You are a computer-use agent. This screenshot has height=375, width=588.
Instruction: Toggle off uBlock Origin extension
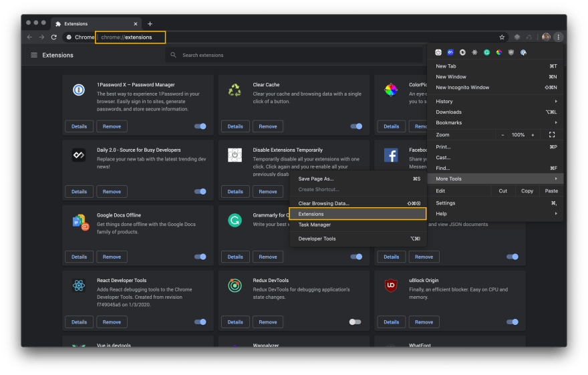[x=512, y=322]
